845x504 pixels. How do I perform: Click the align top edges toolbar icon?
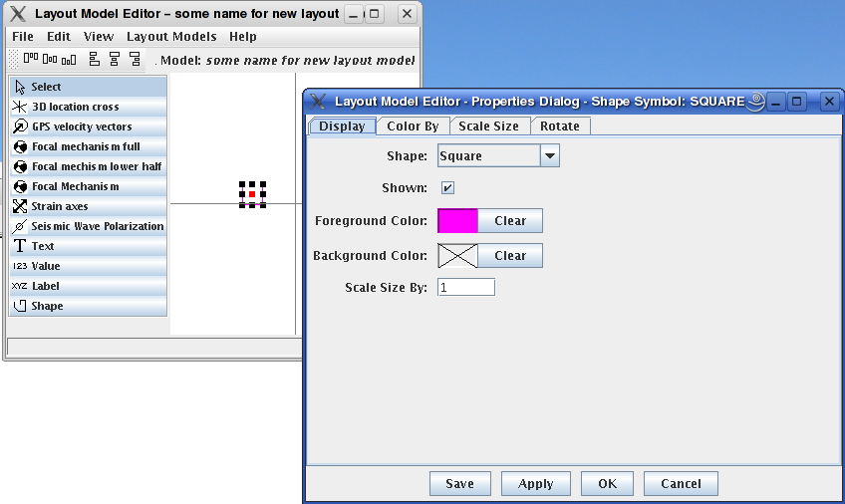(30, 60)
